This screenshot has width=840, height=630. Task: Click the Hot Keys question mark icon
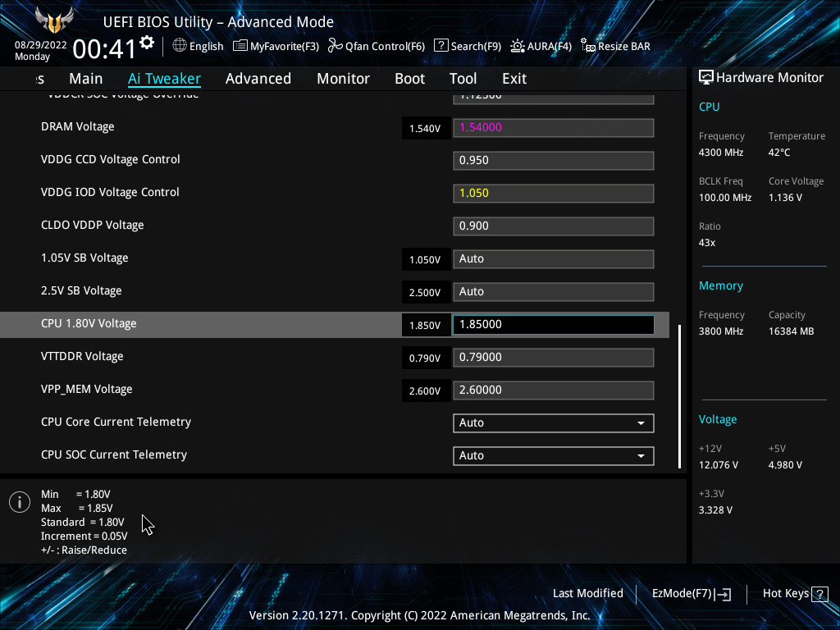pos(819,594)
